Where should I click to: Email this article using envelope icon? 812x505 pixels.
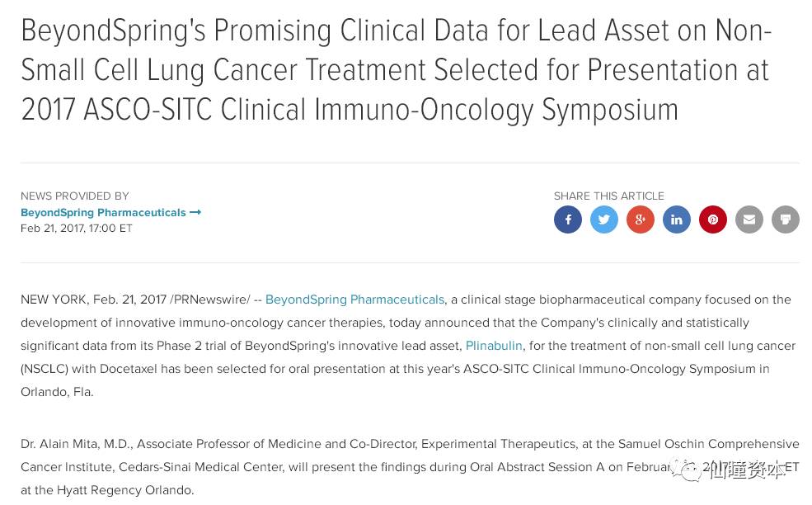tap(749, 219)
